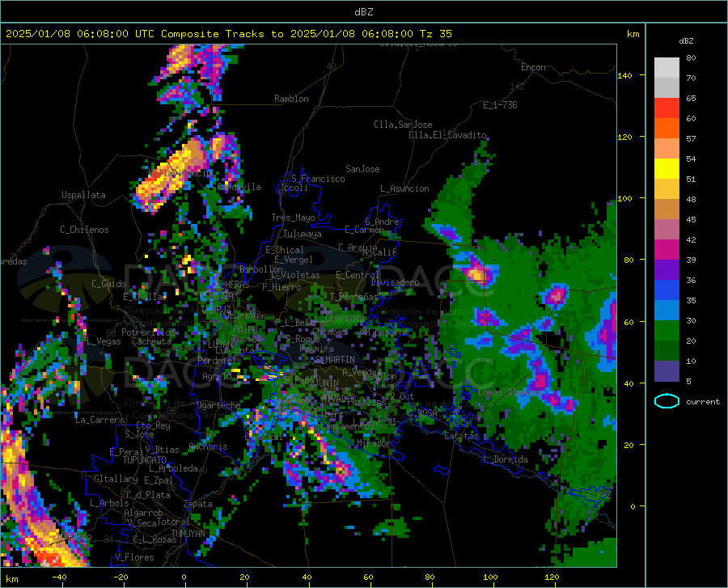
Task: Click the 'SanJose' map label near S_Francisco
Action: tap(362, 169)
